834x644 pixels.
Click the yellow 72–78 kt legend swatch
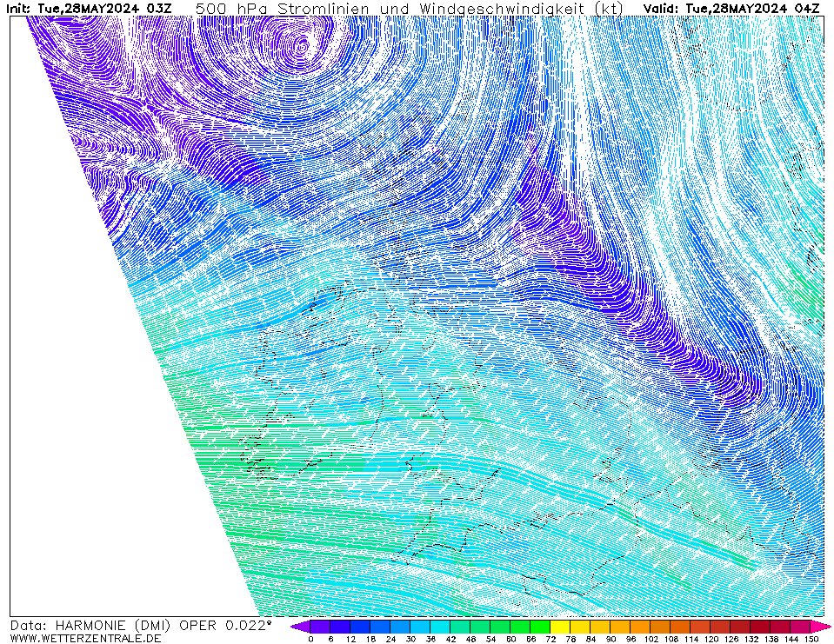click(x=561, y=627)
